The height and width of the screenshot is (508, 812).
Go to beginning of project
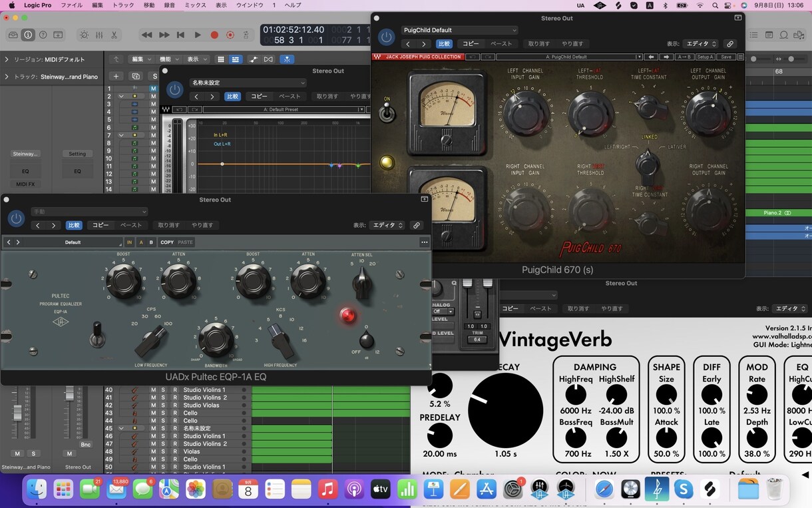tap(180, 35)
